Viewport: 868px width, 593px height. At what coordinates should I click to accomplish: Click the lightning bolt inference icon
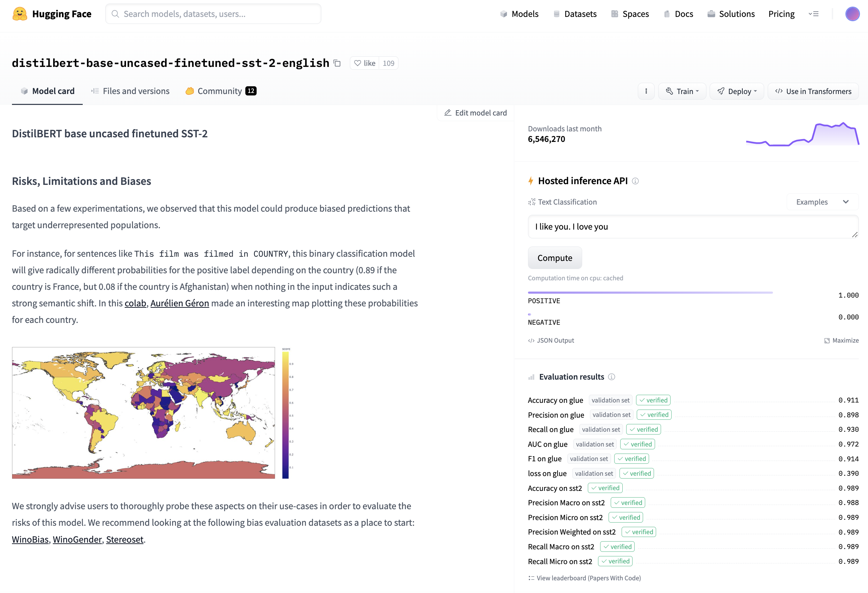531,181
